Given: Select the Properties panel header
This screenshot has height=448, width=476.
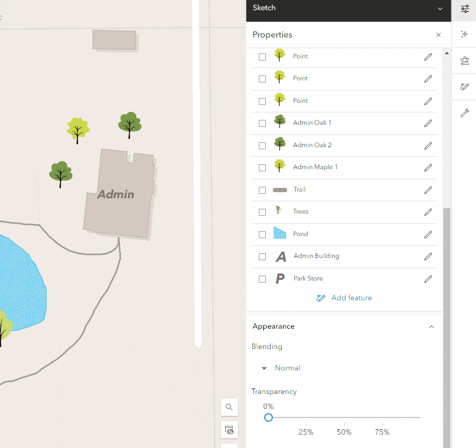Looking at the screenshot, I should pyautogui.click(x=272, y=34).
